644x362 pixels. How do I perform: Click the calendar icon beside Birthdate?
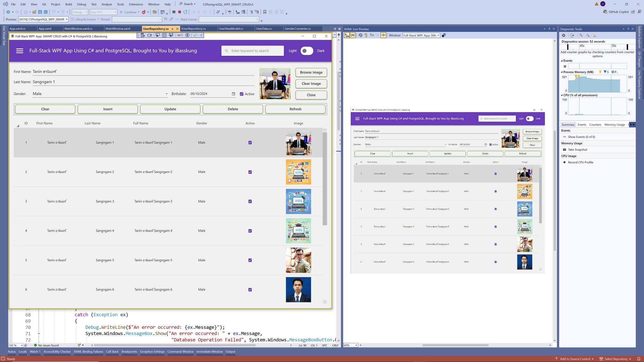click(x=233, y=94)
